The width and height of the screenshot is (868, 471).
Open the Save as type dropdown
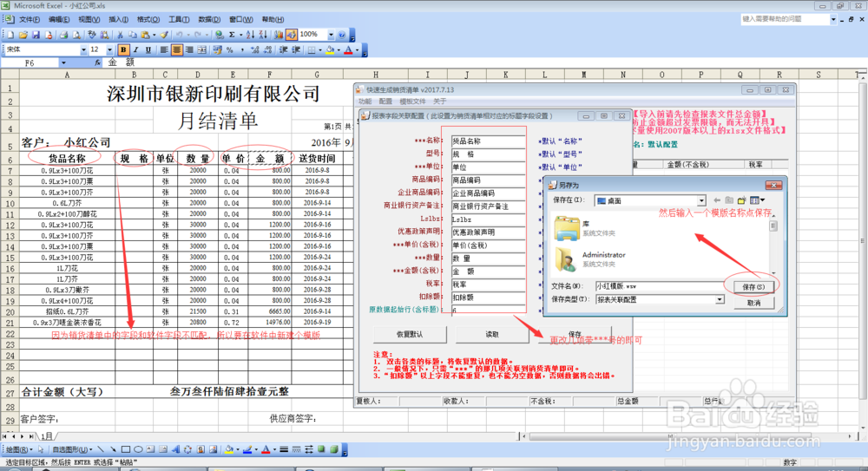pyautogui.click(x=719, y=299)
